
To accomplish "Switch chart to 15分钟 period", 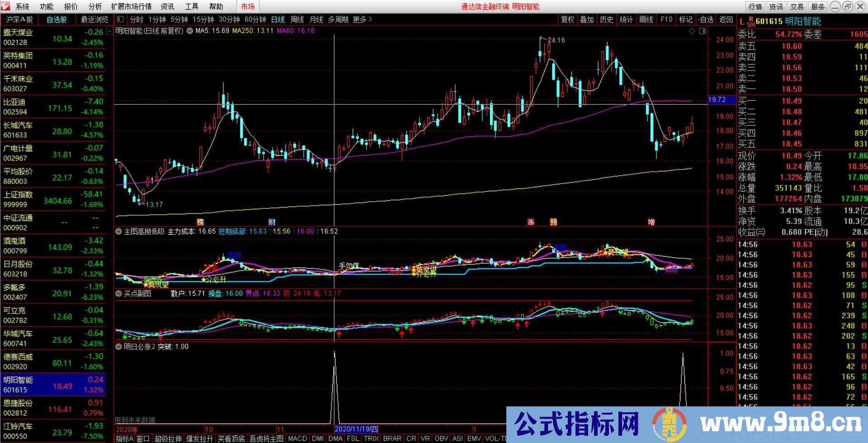I will [x=203, y=19].
